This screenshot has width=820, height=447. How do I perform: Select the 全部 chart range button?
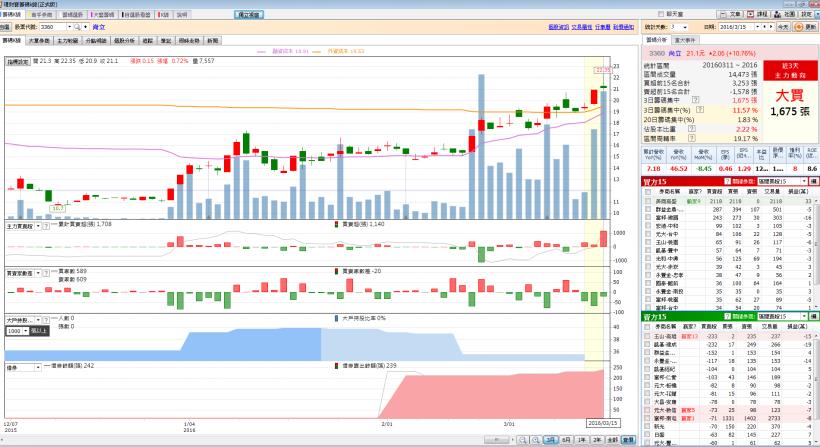pos(612,440)
